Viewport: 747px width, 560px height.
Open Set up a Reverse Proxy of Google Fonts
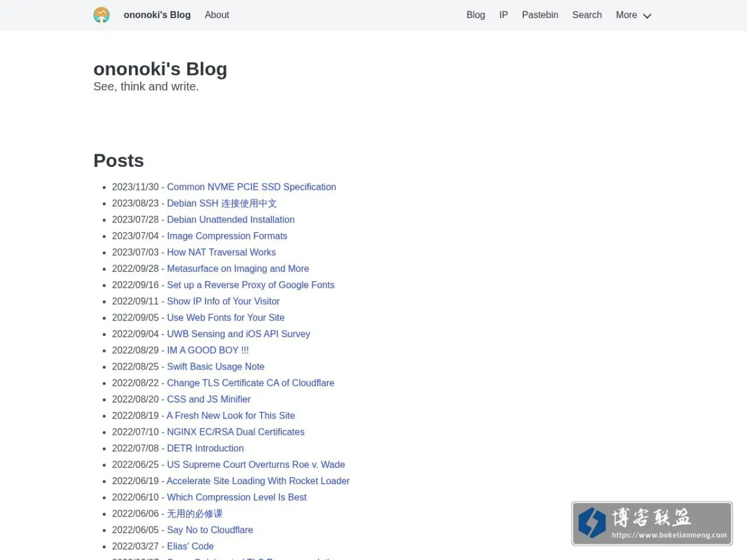(x=251, y=285)
